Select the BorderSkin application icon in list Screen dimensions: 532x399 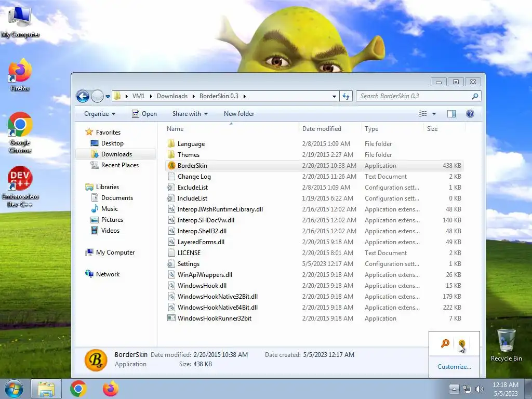coord(171,166)
